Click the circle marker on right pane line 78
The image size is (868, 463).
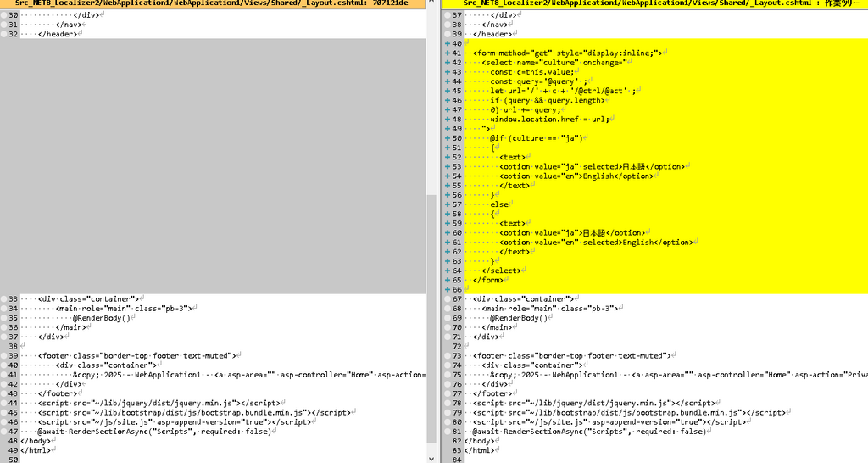(447, 403)
